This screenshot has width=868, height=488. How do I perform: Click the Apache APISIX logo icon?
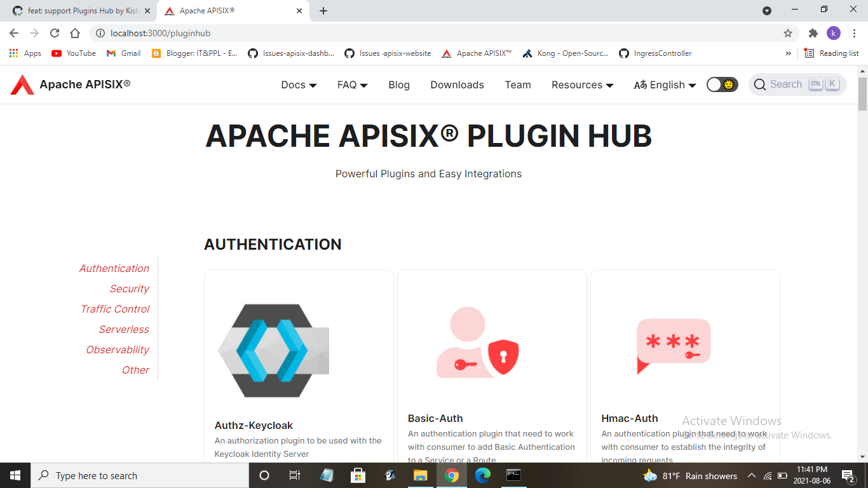[22, 85]
